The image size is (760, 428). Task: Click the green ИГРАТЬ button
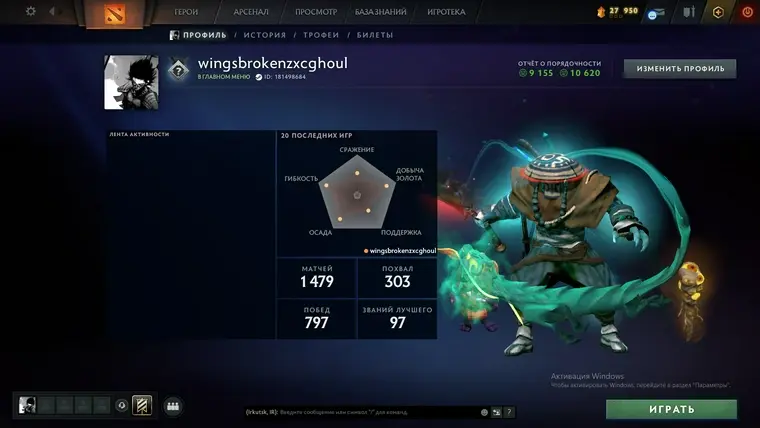pos(671,409)
